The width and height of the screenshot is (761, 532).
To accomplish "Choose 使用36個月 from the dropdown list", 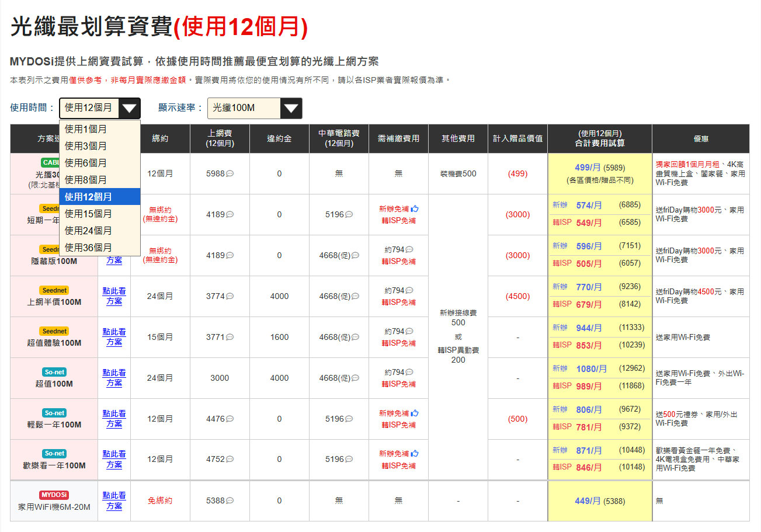I will click(100, 248).
